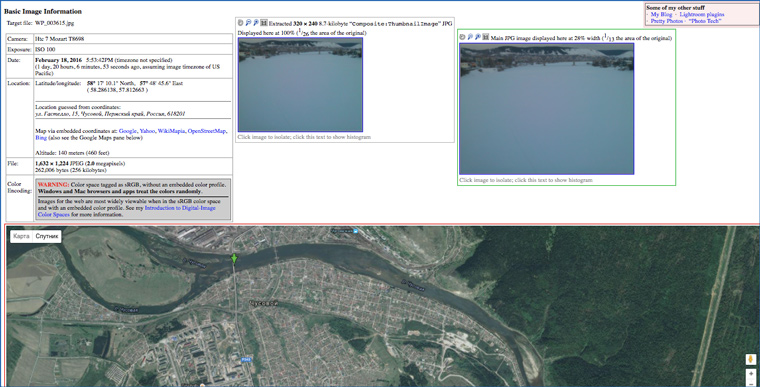Click the second magnifier icon above the extracted thumbnail

[256, 23]
